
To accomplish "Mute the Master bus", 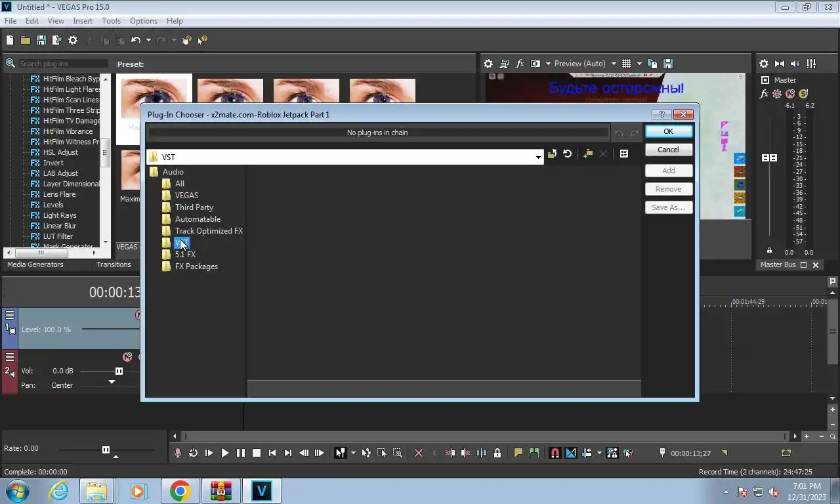I will (x=790, y=94).
